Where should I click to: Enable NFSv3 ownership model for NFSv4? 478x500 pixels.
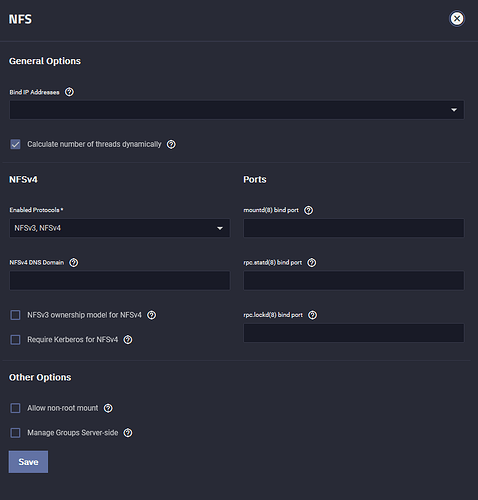(15, 315)
